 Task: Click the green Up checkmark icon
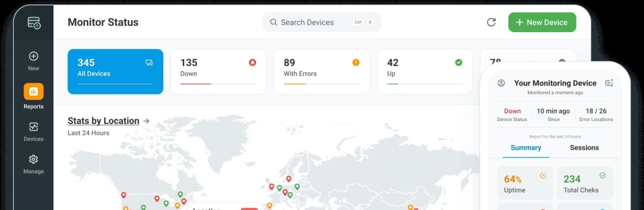tap(459, 63)
